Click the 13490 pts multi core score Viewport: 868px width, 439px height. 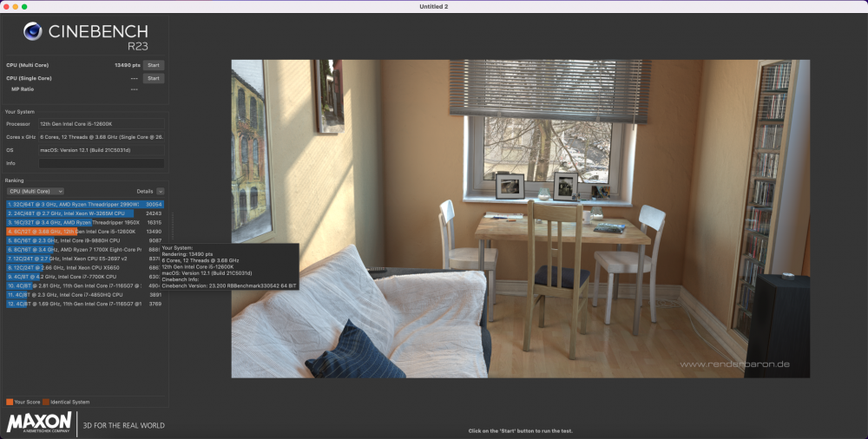[128, 65]
